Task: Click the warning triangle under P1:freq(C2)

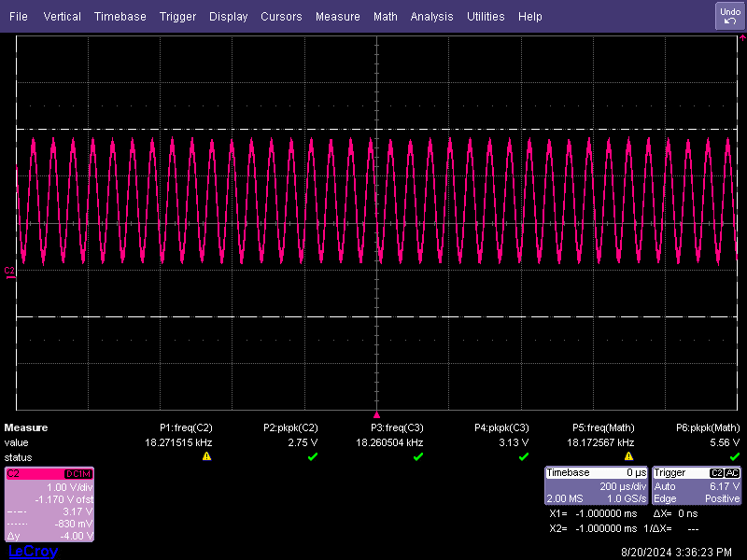Action: click(x=206, y=456)
